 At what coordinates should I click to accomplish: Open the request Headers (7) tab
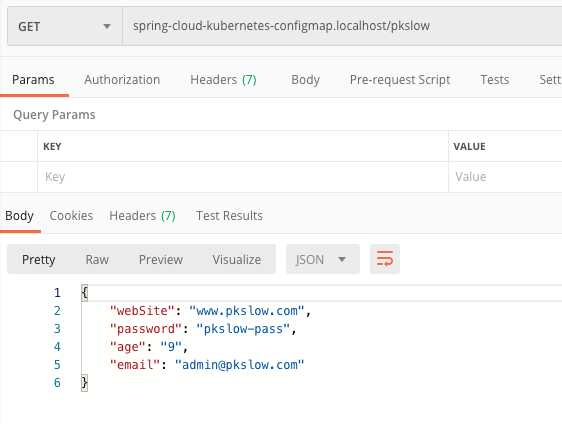click(x=223, y=80)
